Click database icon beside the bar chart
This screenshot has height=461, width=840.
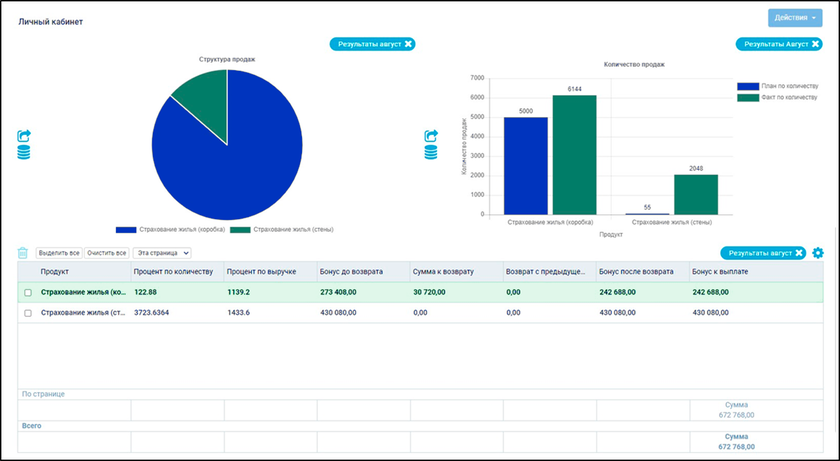click(x=431, y=152)
